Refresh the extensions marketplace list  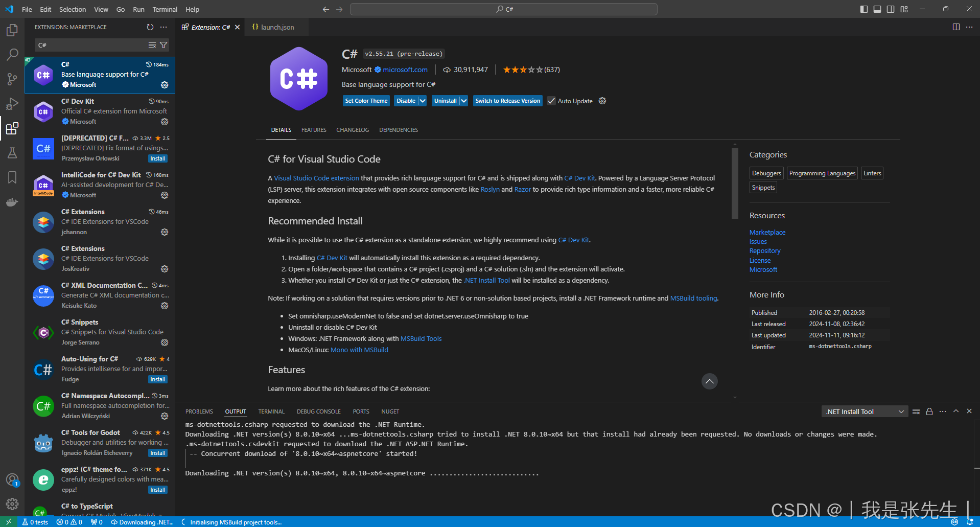150,27
